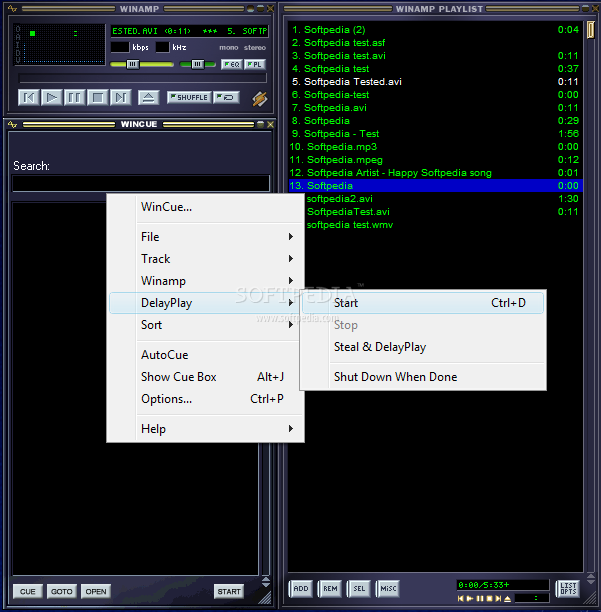Click the playlist vertical scrollbar handle
The height and width of the screenshot is (612, 601).
pyautogui.click(x=591, y=30)
